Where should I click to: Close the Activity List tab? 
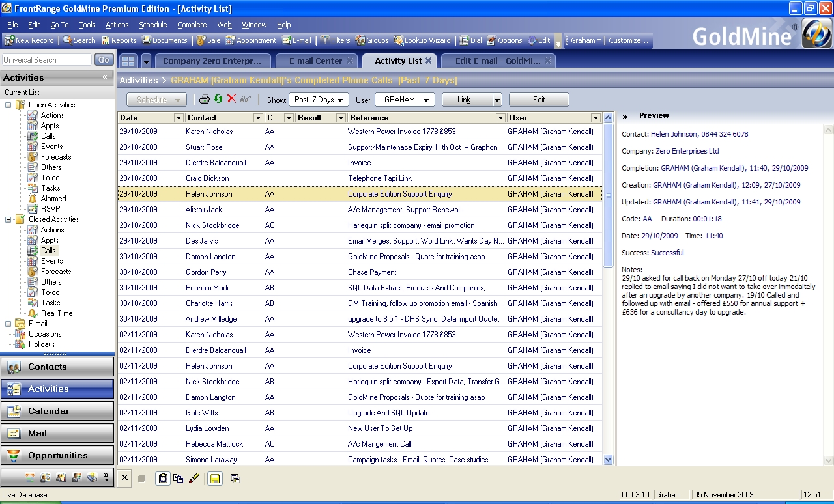pos(429,61)
